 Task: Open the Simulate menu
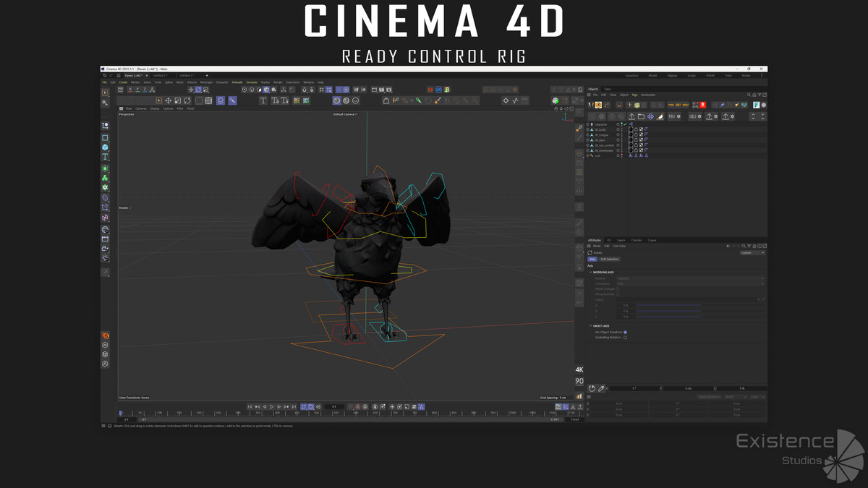coord(252,82)
